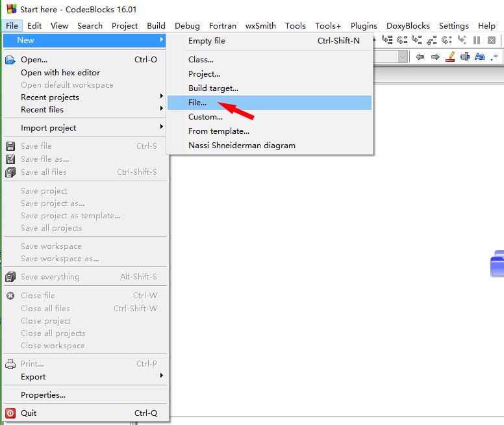Open the disabled search combo box arrow
Viewport: 504px width, 425px height.
tap(403, 57)
